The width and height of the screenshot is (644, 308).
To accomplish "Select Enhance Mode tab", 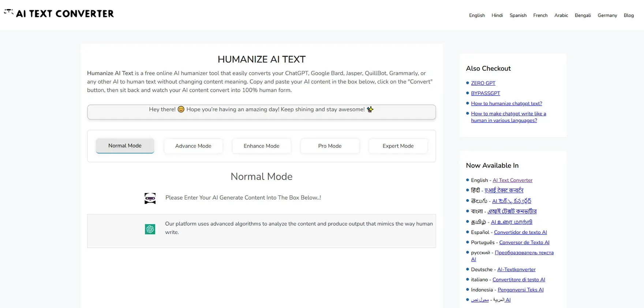I will click(x=262, y=146).
